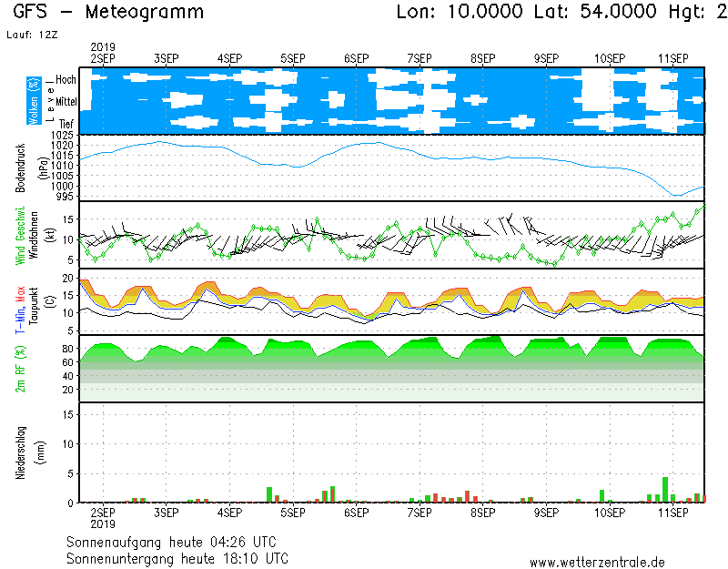Click '2SEP' on the top date axis
This screenshot has width=728, height=569.
point(103,58)
